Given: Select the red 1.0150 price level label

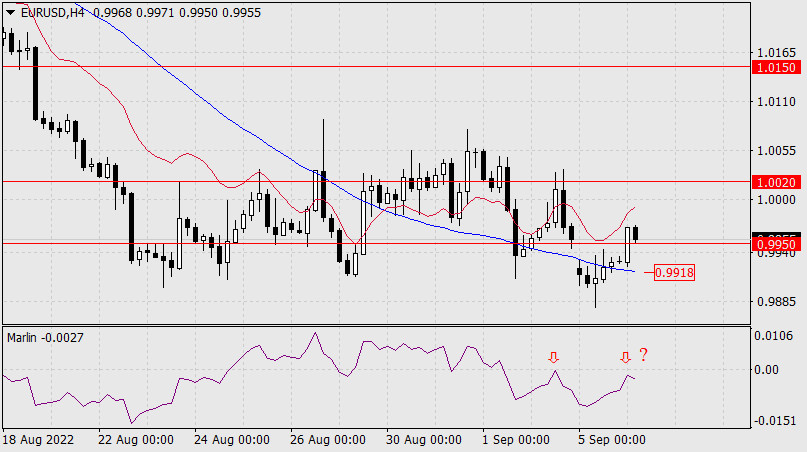Looking at the screenshot, I should point(776,68).
